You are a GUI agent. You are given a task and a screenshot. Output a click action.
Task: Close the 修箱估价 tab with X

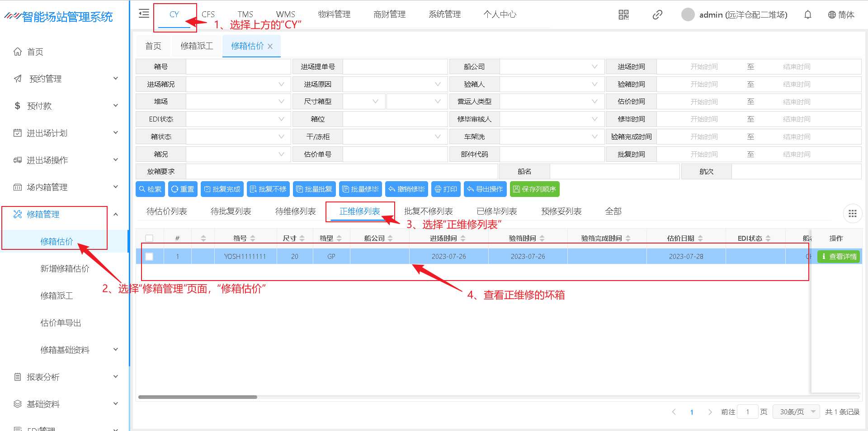pyautogui.click(x=270, y=47)
